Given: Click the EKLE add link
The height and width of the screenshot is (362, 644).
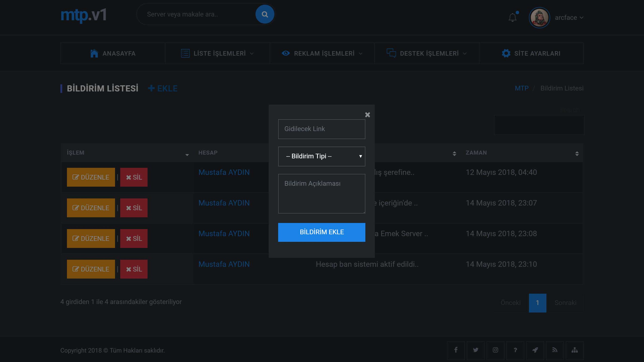Looking at the screenshot, I should [163, 89].
